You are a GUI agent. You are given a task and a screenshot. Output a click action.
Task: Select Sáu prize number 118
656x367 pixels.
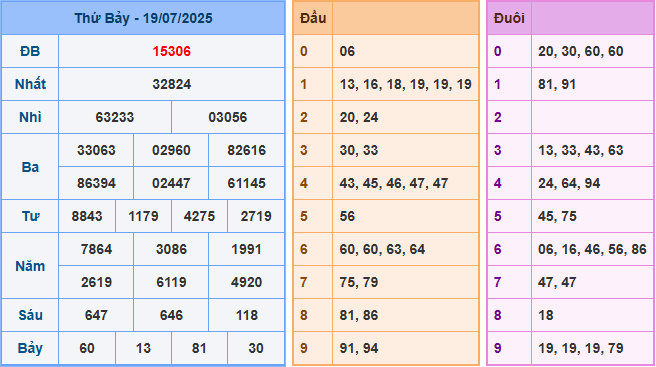click(x=246, y=315)
